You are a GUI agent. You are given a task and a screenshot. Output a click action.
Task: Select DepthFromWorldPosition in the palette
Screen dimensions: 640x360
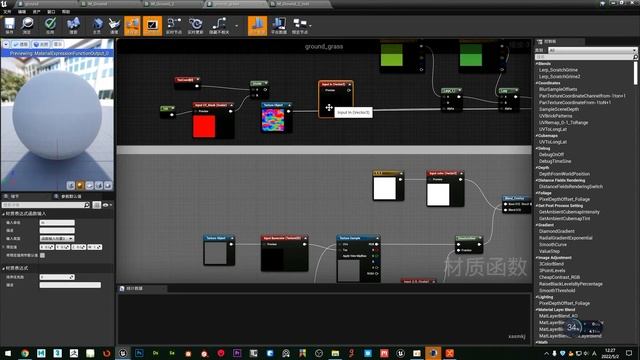click(564, 174)
